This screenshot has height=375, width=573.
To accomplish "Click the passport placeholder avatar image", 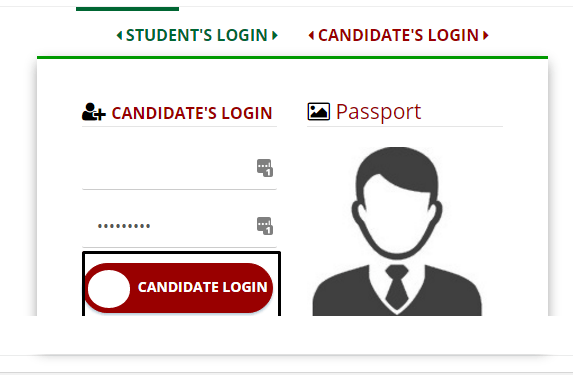I will (x=397, y=231).
